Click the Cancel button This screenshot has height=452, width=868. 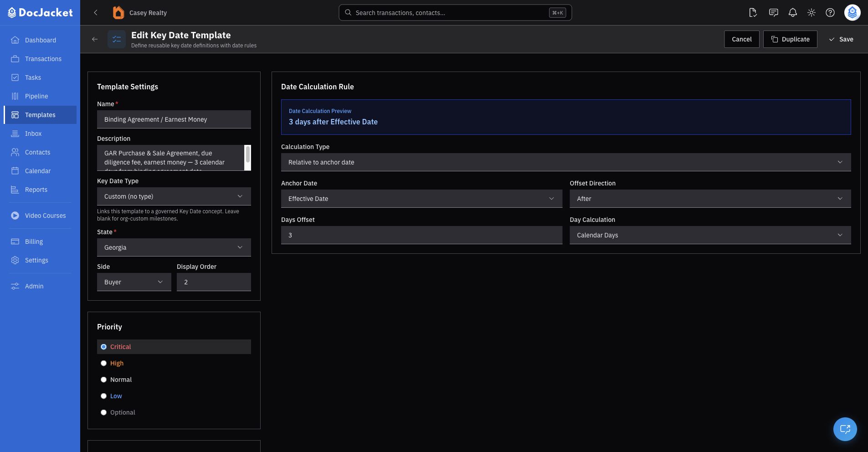coord(742,39)
